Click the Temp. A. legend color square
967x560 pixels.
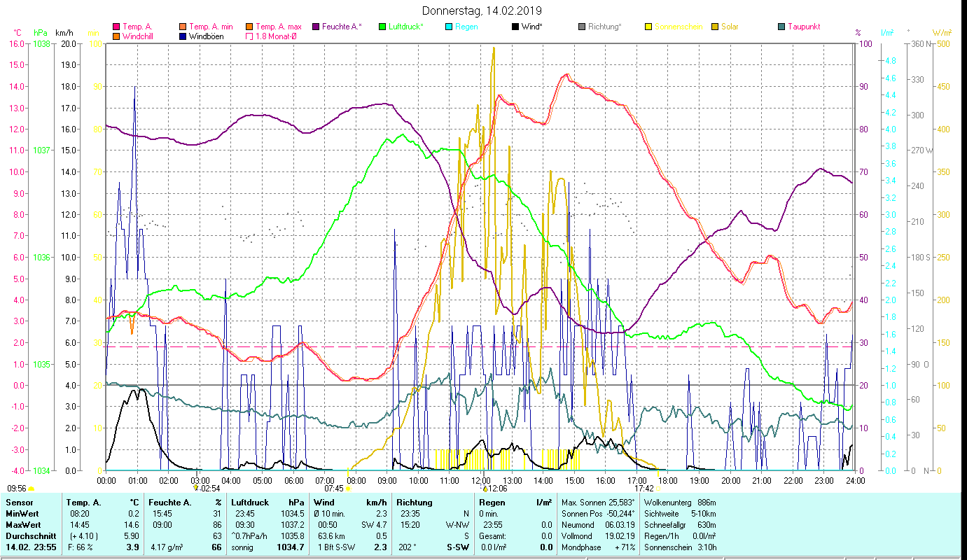tap(116, 27)
